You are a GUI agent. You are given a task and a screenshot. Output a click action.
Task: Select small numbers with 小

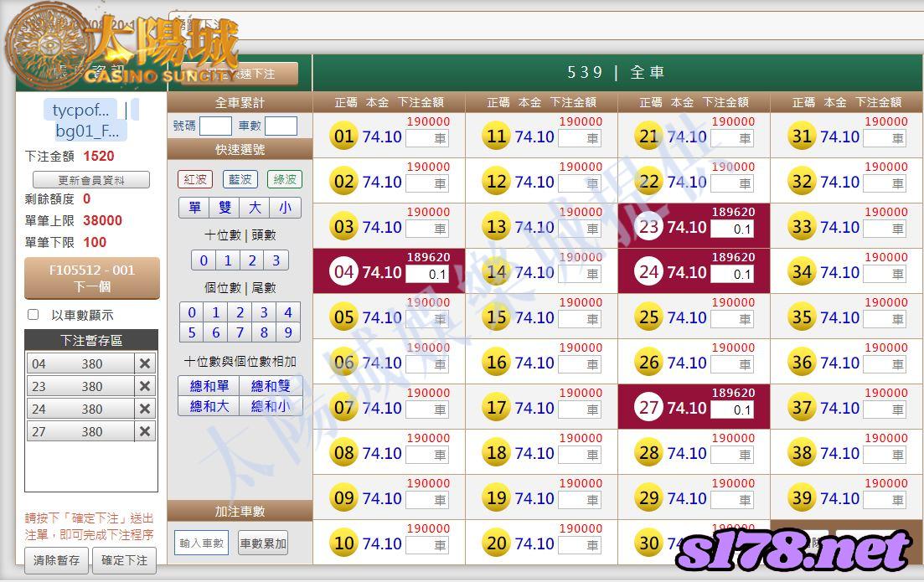(x=285, y=208)
